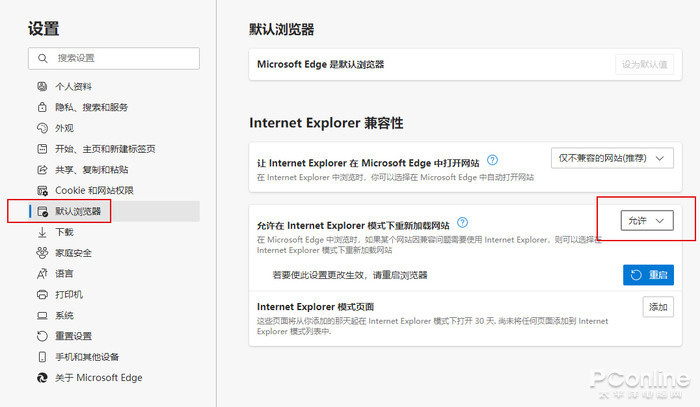Click the 家庭安全 family icon

(x=42, y=253)
